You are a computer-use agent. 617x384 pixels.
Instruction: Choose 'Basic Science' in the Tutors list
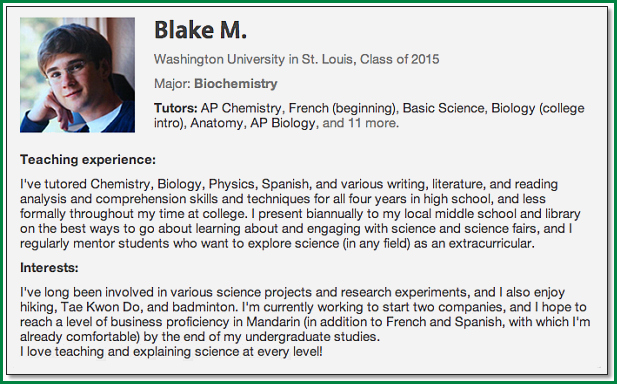[443, 108]
